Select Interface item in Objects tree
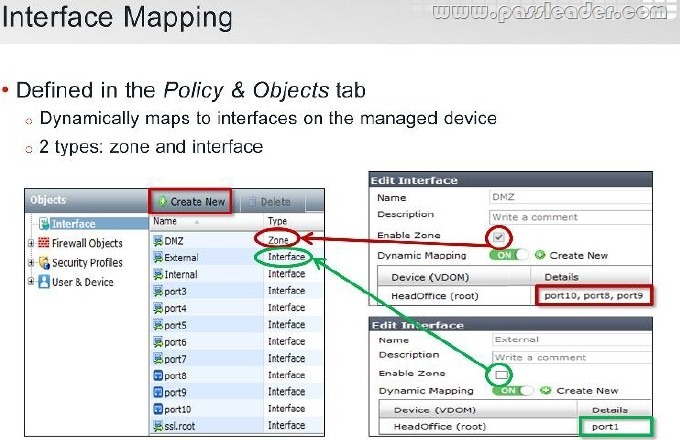The height and width of the screenshot is (440, 680). click(73, 224)
